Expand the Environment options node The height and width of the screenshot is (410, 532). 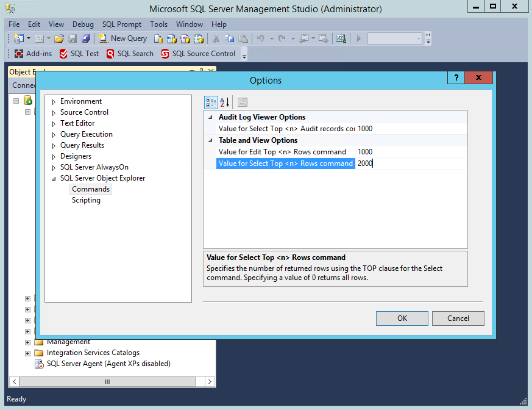[x=54, y=102]
